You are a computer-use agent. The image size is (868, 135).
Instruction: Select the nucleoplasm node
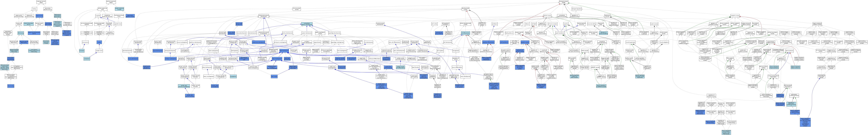87,59
